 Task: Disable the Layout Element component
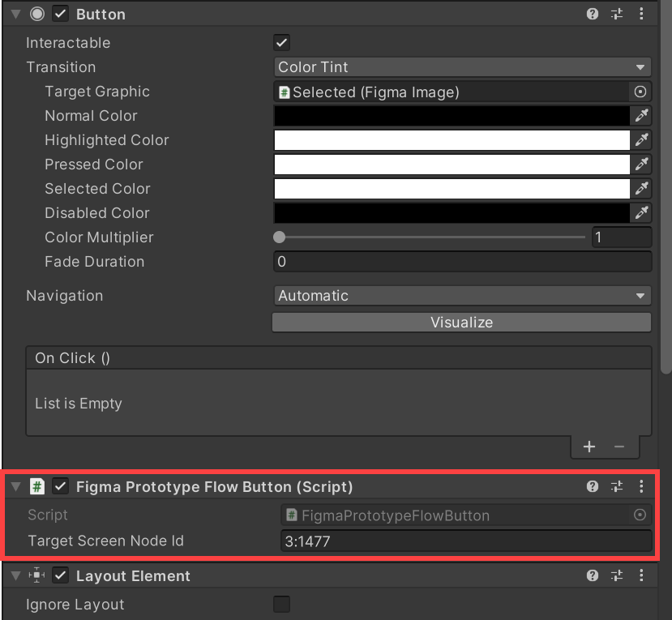click(x=61, y=575)
